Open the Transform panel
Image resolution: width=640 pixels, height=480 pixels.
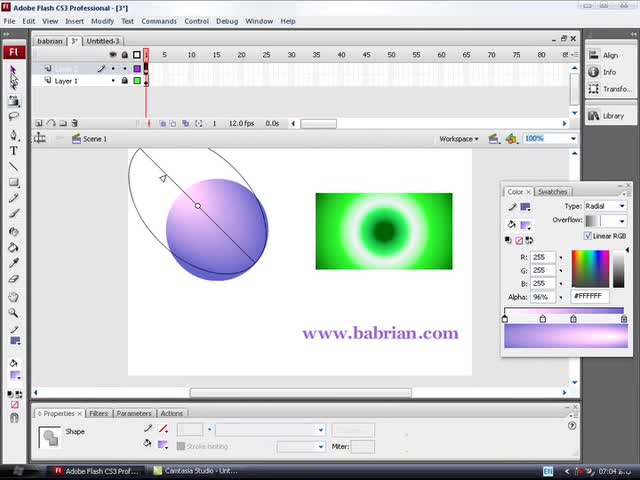click(x=610, y=89)
